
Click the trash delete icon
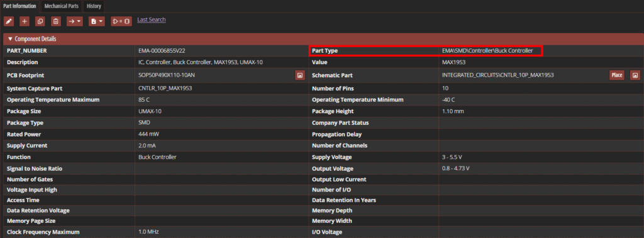click(x=56, y=21)
